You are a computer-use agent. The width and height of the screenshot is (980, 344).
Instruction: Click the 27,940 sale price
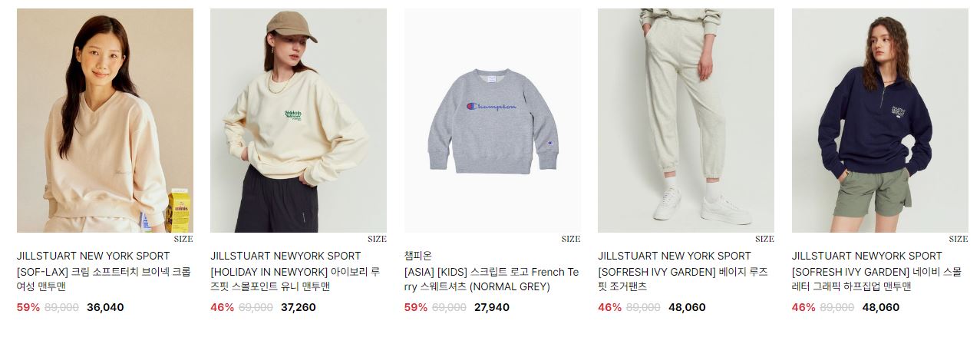(x=492, y=307)
